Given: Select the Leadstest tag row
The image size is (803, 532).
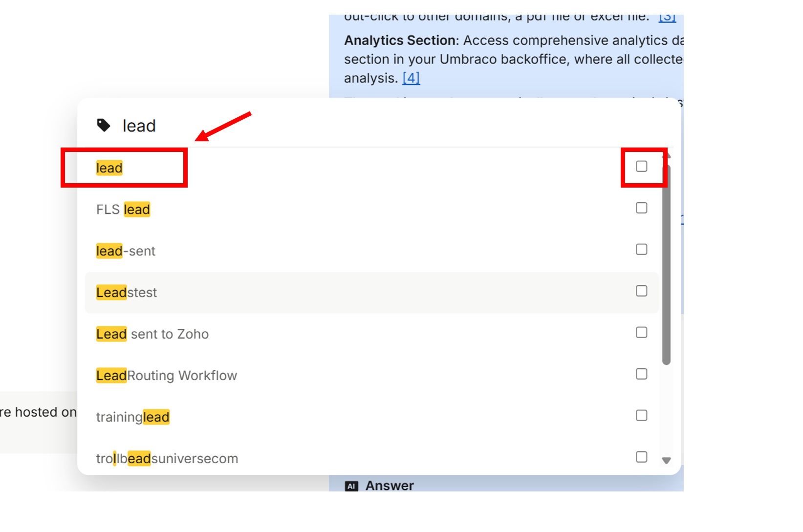Looking at the screenshot, I should tap(127, 293).
